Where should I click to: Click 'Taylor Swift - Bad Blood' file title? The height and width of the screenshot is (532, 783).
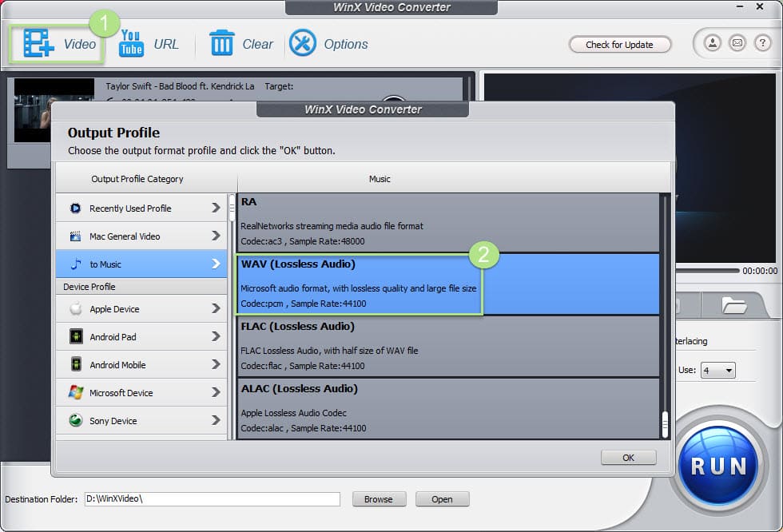pyautogui.click(x=180, y=86)
